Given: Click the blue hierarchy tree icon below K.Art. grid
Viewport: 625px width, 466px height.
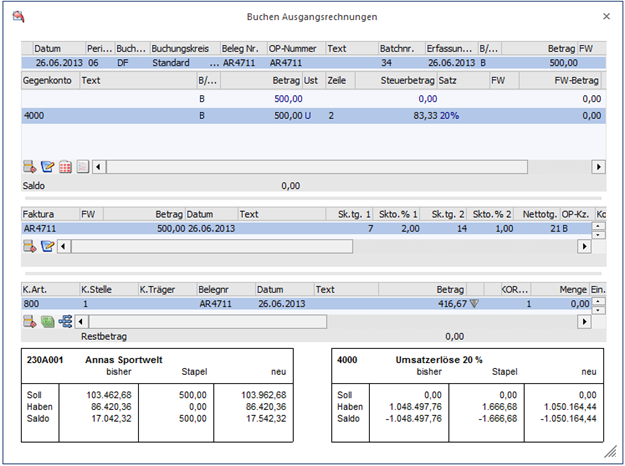Looking at the screenshot, I should pos(65,321).
